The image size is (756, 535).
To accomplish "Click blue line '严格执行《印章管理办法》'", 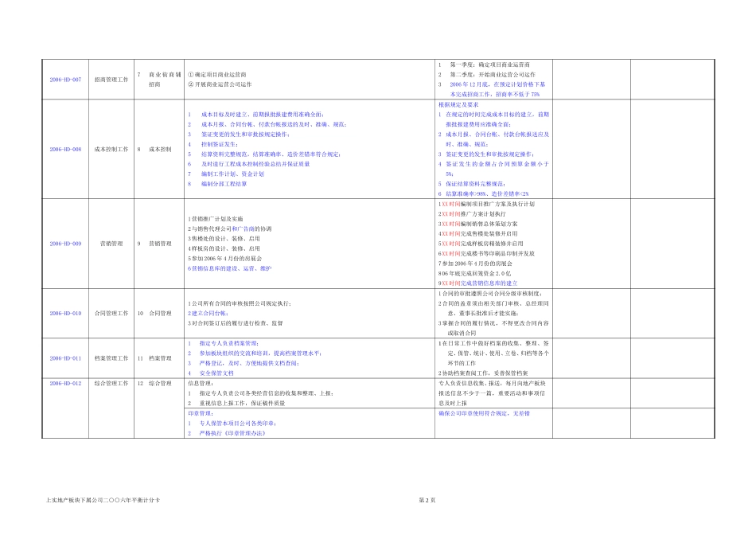I will [x=233, y=433].
